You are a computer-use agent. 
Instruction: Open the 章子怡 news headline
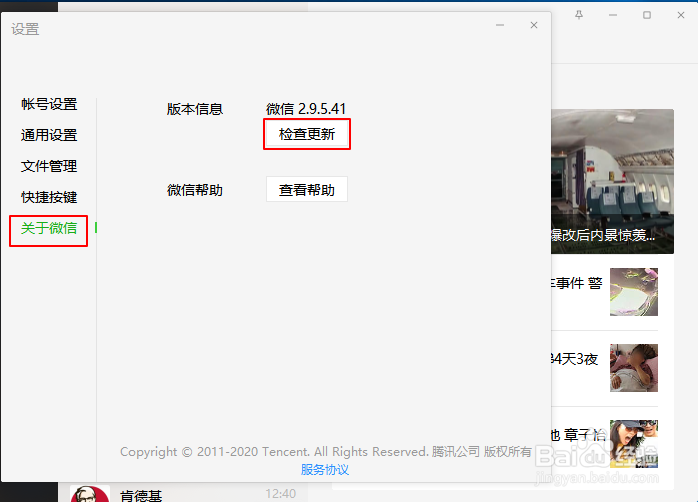coord(578,434)
